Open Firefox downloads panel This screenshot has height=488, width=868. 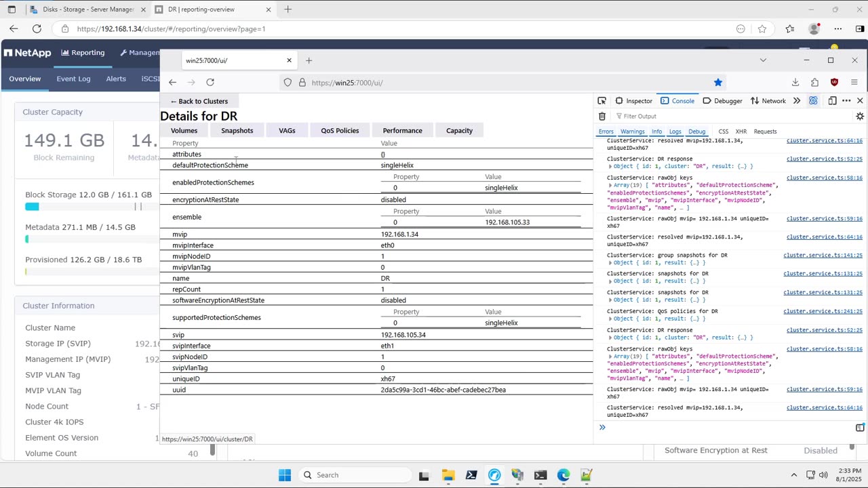(795, 82)
